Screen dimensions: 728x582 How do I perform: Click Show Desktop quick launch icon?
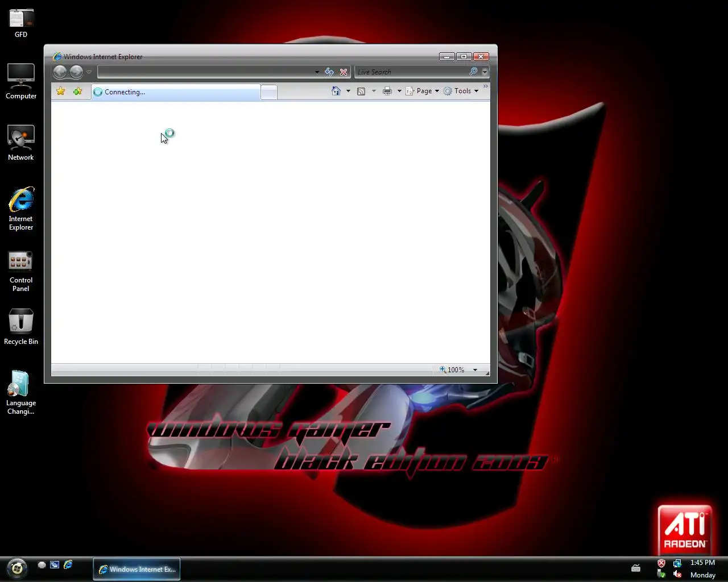click(x=42, y=565)
